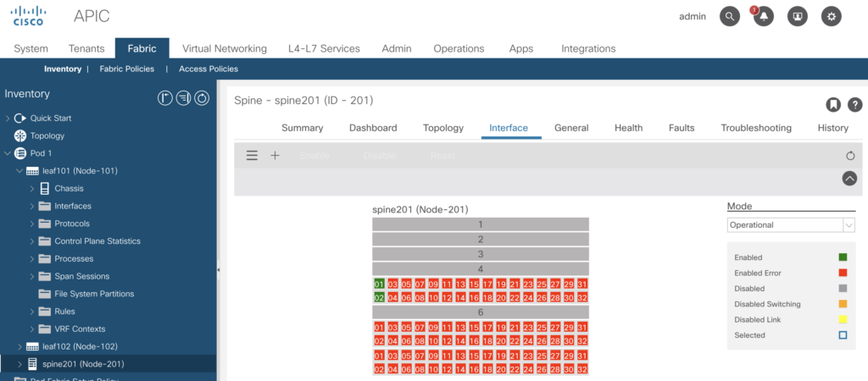Expand spine201 (Node-201) in tree
This screenshot has height=381, width=868.
20,364
